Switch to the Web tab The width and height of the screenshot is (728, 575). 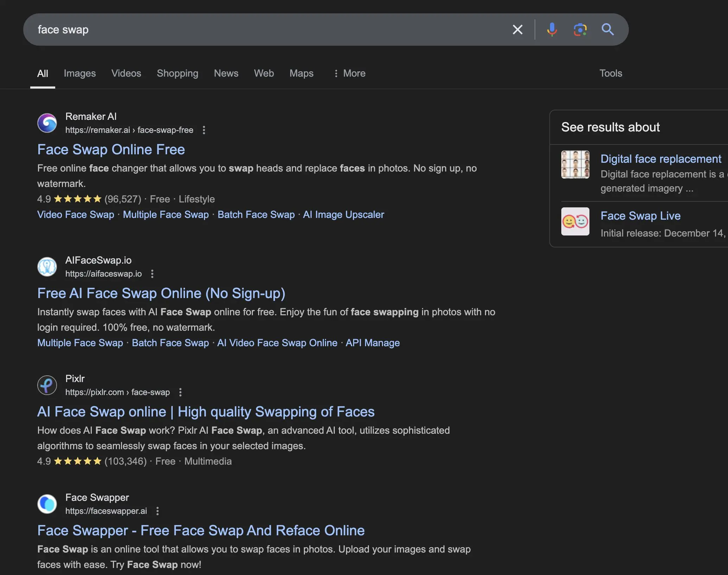(264, 73)
